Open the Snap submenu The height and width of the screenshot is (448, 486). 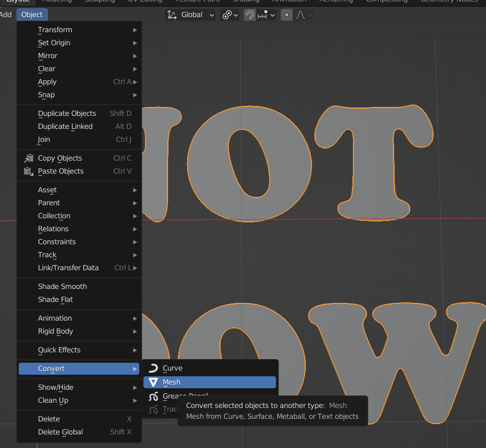pyautogui.click(x=79, y=95)
